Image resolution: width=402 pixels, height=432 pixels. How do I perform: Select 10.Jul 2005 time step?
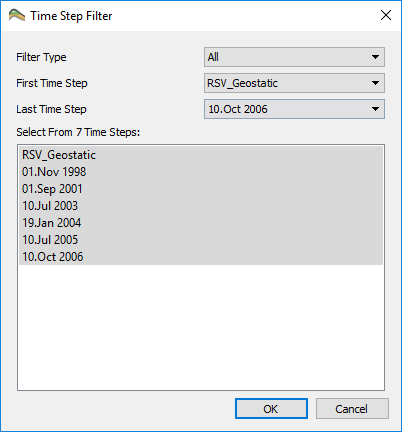pyautogui.click(x=201, y=240)
